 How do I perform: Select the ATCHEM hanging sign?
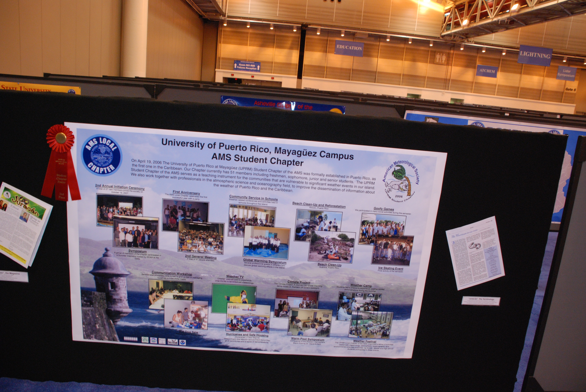click(487, 71)
